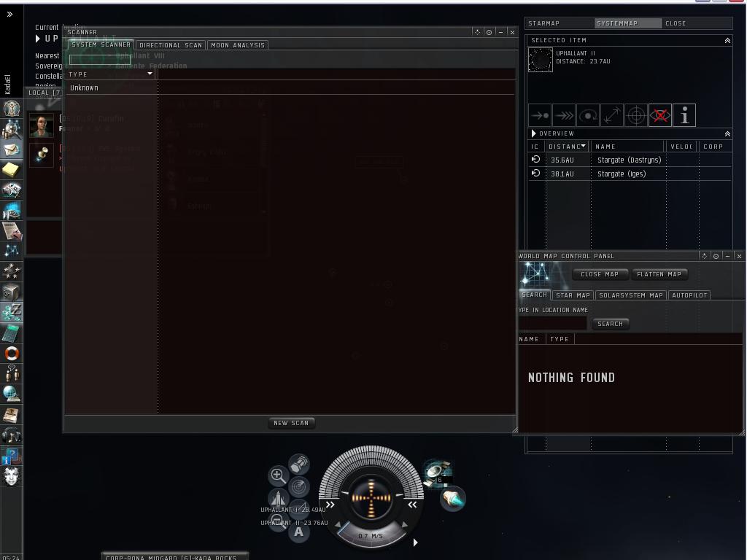The image size is (747, 560).
Task: Open the Overview settings triangle
Action: pyautogui.click(x=533, y=134)
